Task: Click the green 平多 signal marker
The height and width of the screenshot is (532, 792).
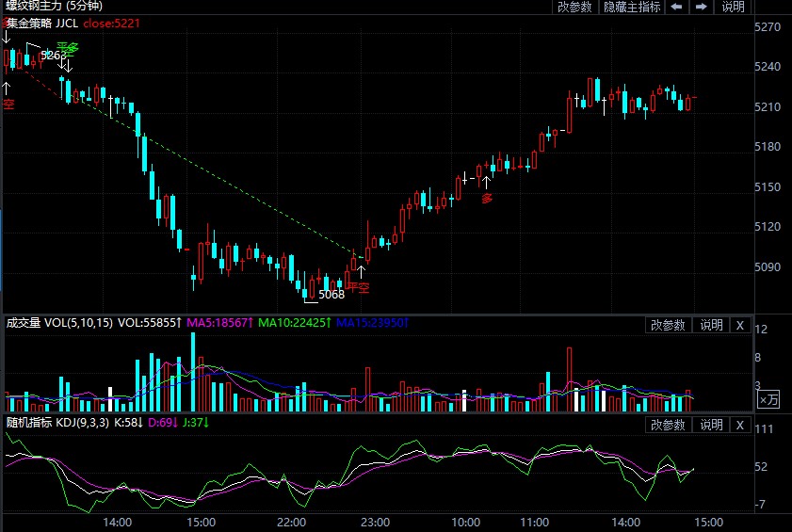Action: pos(67,48)
